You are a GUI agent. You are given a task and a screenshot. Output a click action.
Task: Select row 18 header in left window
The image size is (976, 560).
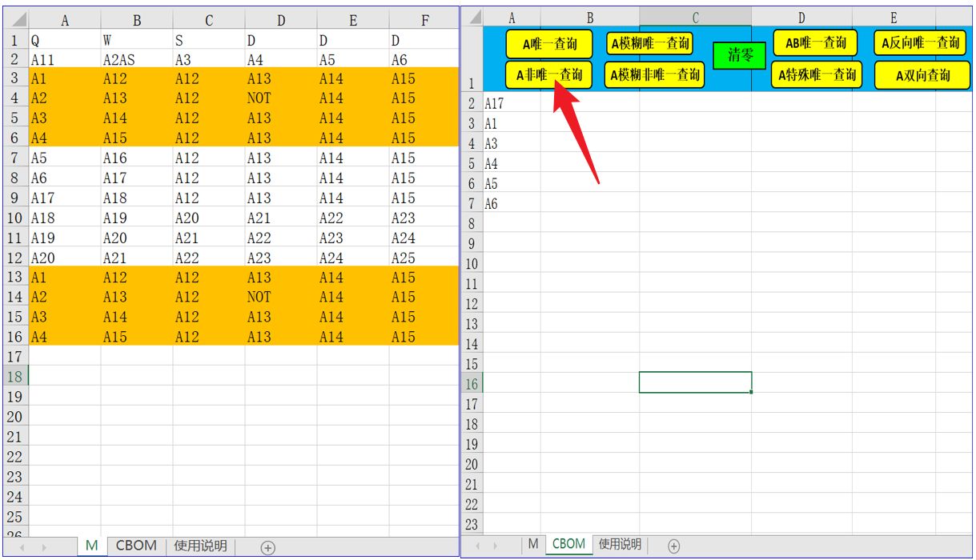tap(14, 377)
